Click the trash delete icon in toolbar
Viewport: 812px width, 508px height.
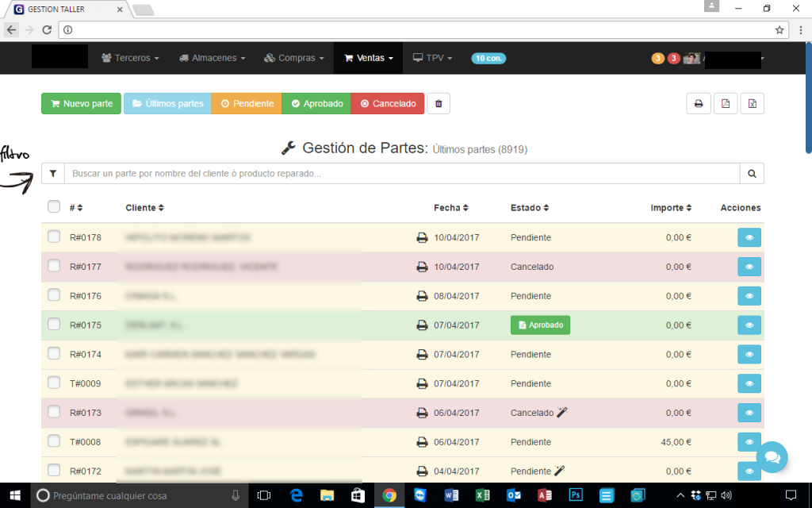pos(437,104)
